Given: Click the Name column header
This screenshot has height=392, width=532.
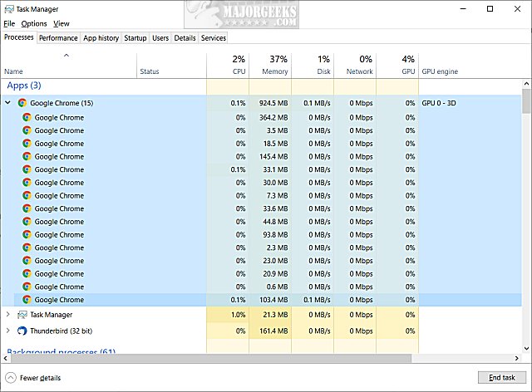Looking at the screenshot, I should coord(13,71).
